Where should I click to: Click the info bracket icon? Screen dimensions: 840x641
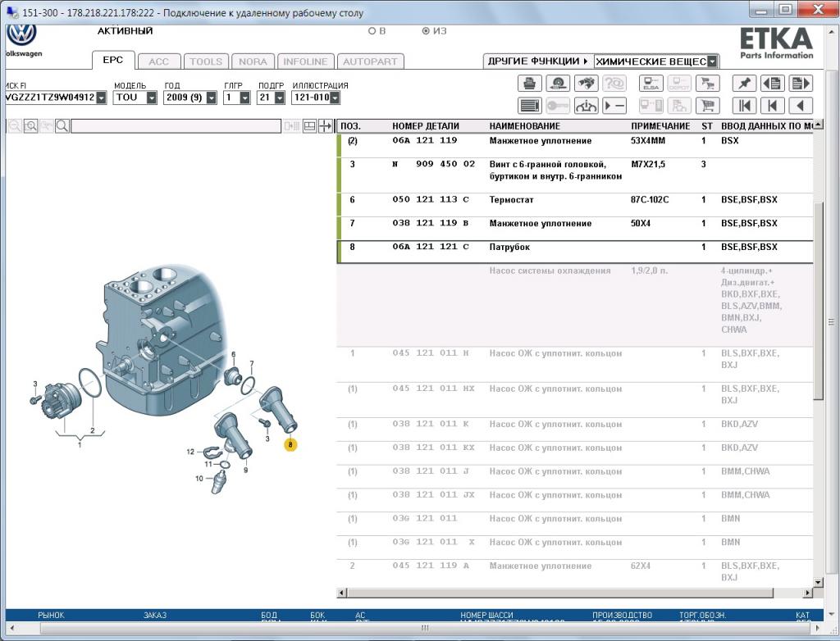pyautogui.click(x=586, y=106)
